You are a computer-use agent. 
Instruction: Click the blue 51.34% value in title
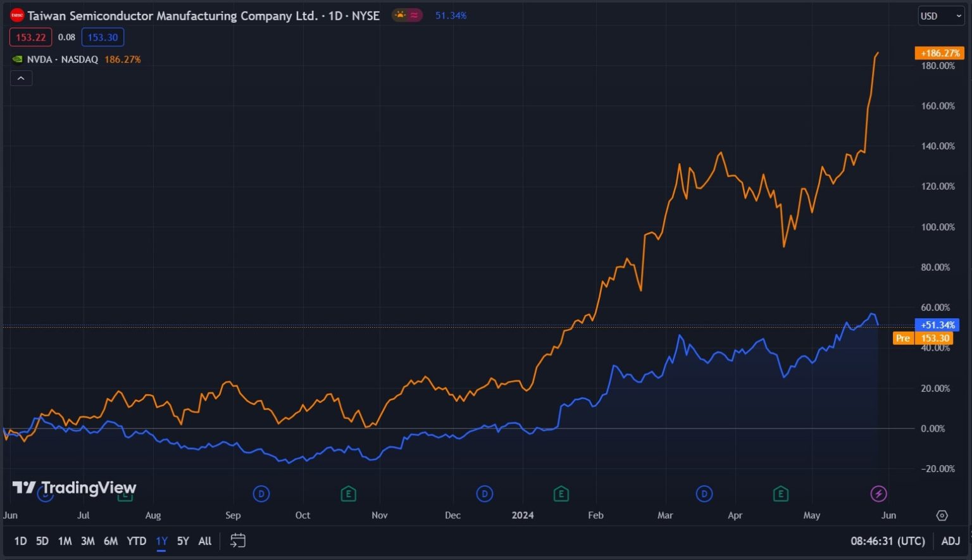click(451, 15)
